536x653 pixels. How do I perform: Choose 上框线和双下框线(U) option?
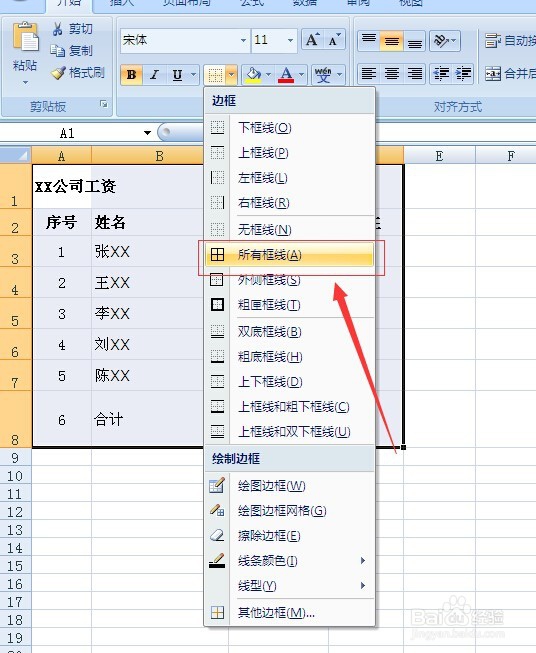coord(290,431)
